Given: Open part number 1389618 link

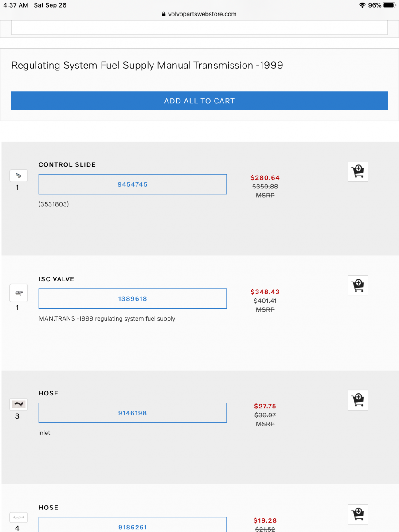Looking at the screenshot, I should pyautogui.click(x=133, y=298).
